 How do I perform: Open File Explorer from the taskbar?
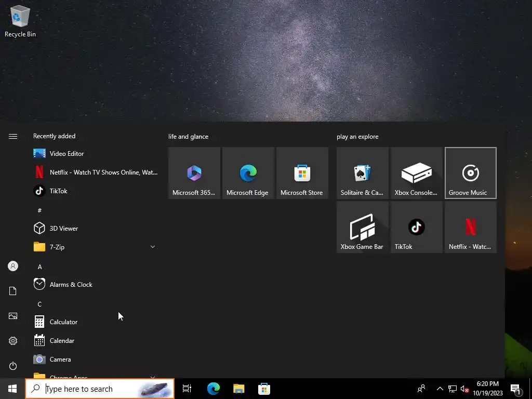coord(239,389)
